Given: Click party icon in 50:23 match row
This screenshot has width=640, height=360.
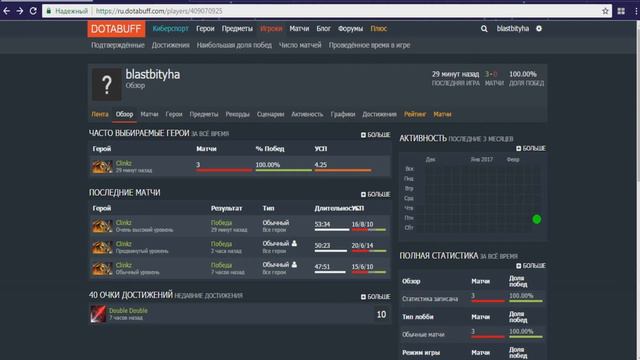Looking at the screenshot, I should coord(294,243).
